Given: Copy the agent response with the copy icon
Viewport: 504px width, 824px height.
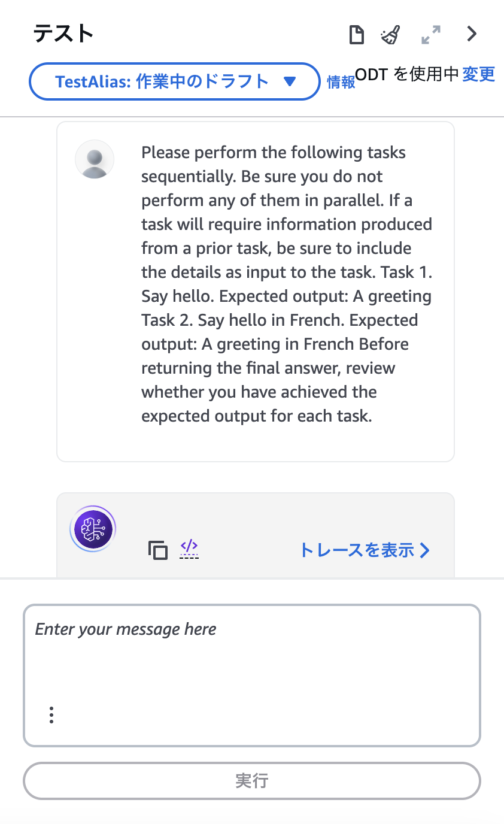Looking at the screenshot, I should click(x=158, y=550).
